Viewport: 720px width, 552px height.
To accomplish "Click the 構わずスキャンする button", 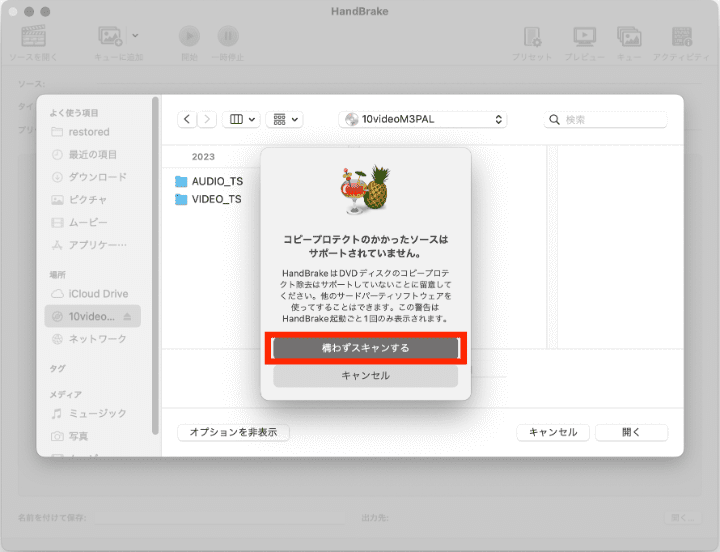I will coord(366,348).
